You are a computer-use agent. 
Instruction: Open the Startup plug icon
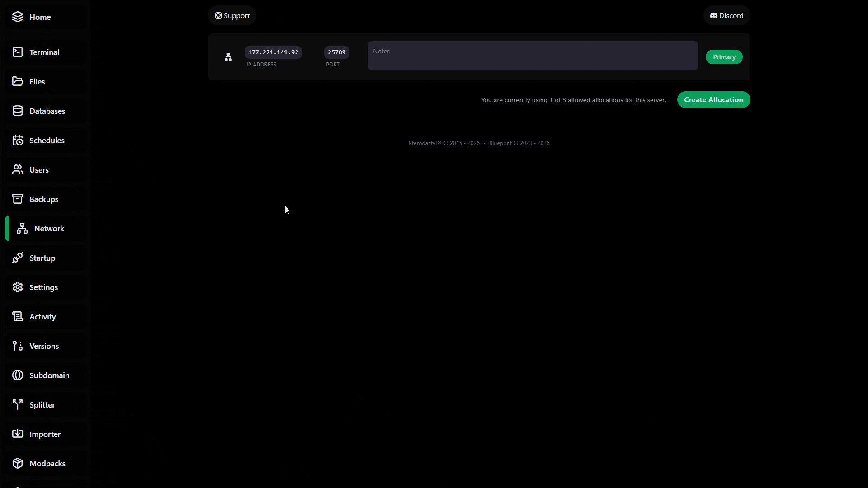pos(18,258)
